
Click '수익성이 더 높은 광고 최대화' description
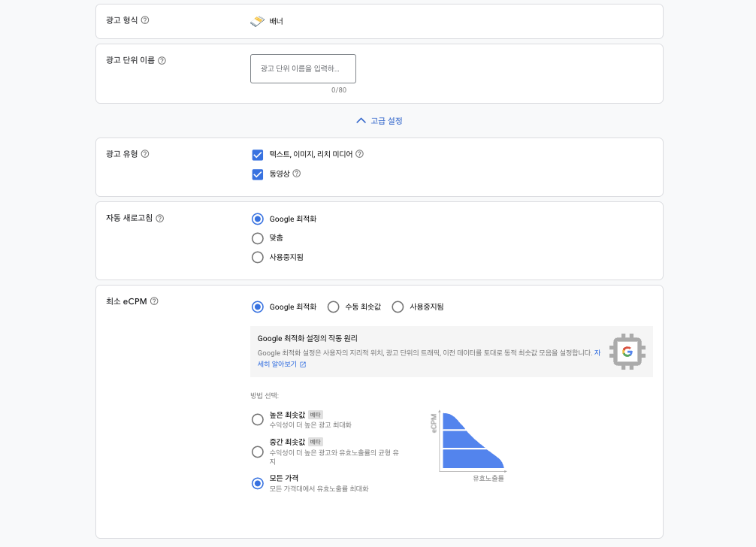tap(310, 425)
